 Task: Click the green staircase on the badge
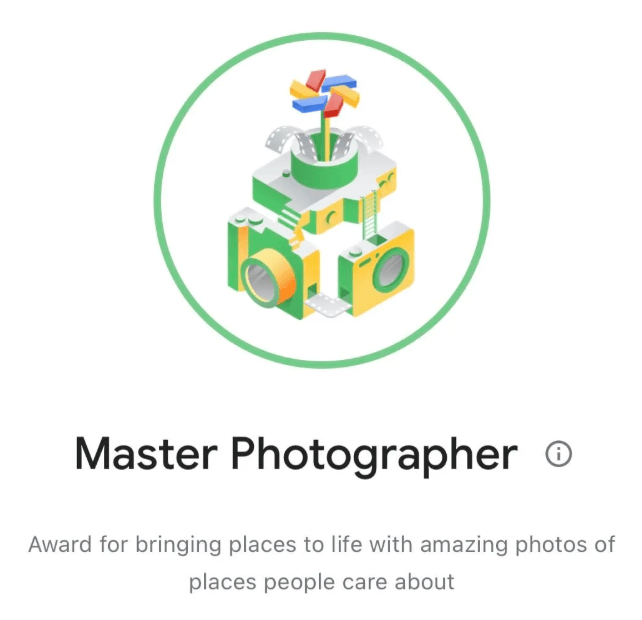click(x=290, y=217)
